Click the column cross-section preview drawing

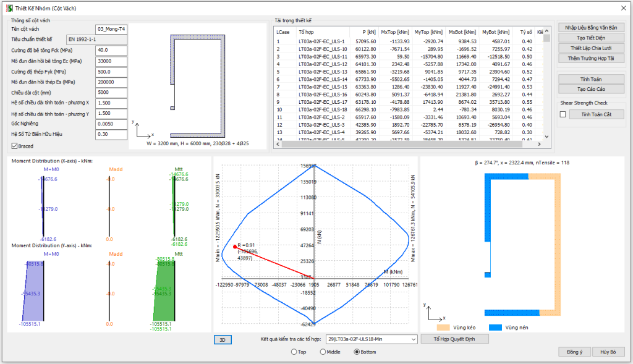pos(198,83)
